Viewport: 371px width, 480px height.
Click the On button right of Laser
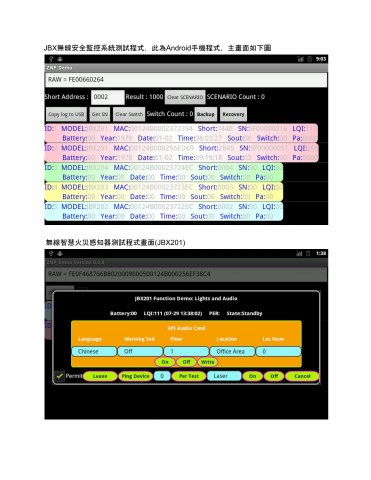click(x=252, y=376)
